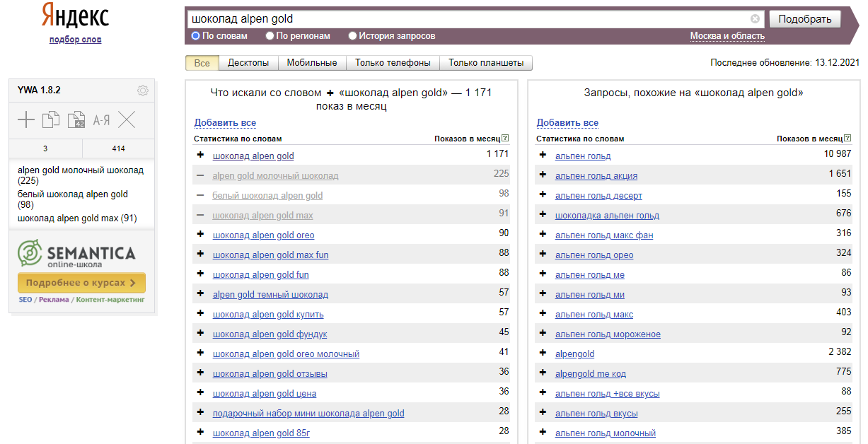Select 'История запросов' radio button

tap(352, 35)
